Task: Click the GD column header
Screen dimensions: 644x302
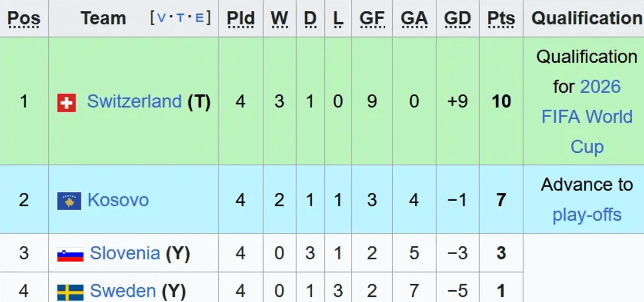Action: click(x=457, y=19)
